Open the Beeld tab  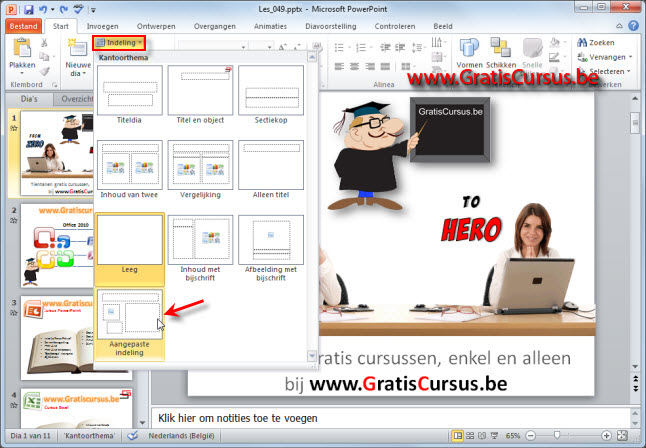point(443,26)
